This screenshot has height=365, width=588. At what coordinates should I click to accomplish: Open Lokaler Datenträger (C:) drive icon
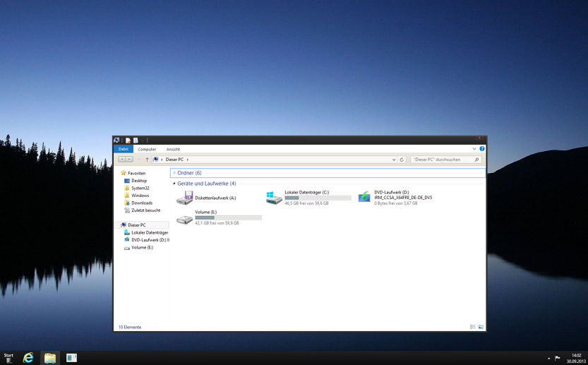tap(275, 198)
